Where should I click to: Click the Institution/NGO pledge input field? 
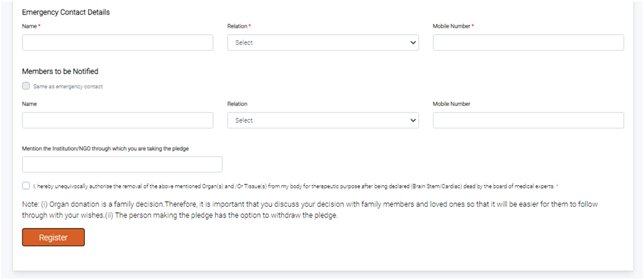pos(122,165)
